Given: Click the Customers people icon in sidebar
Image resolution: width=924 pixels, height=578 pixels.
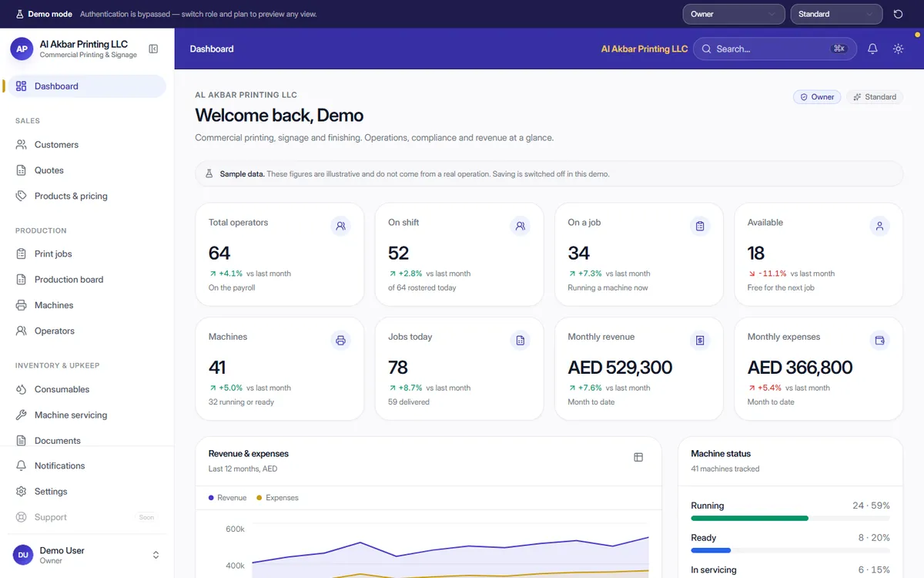Looking at the screenshot, I should [21, 145].
